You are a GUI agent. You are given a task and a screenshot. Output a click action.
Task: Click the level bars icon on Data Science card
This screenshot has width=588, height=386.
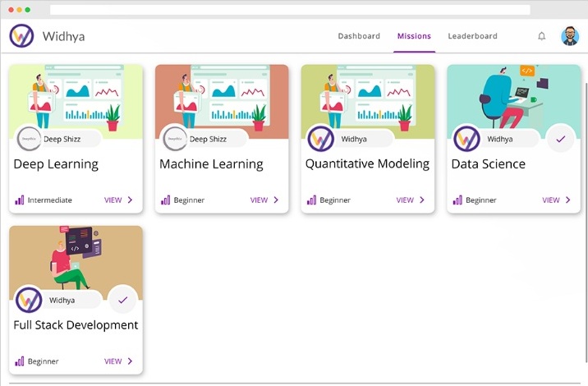457,200
